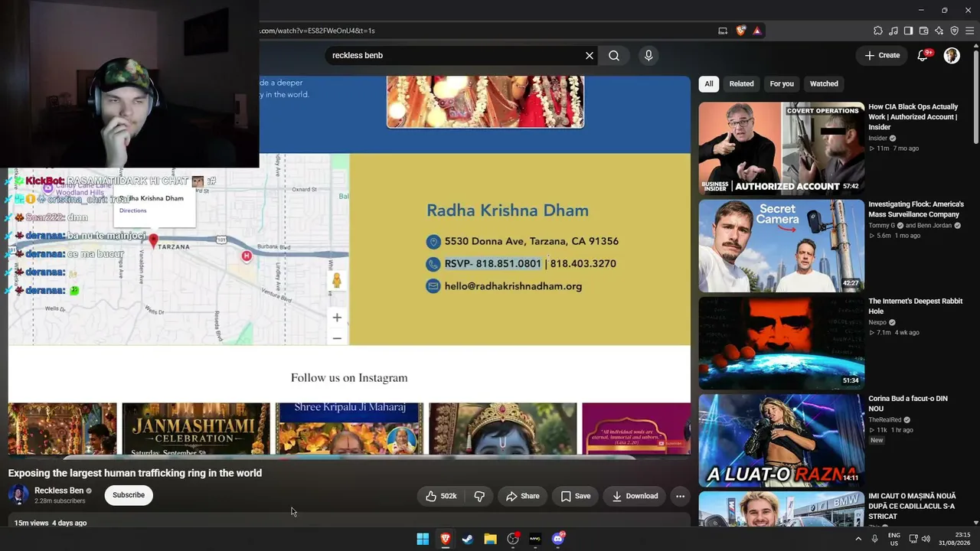Screen dimensions: 980x551
Task: Open TheRealRed channel name link
Action: (884, 420)
